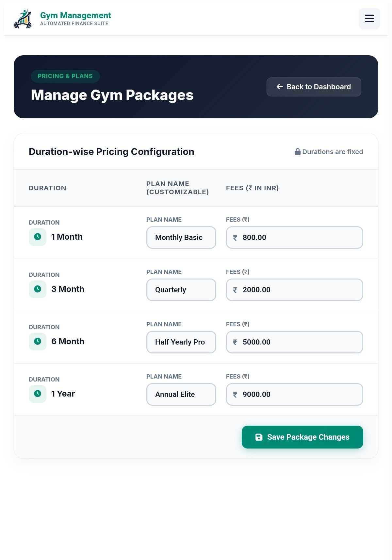This screenshot has width=392, height=560.
Task: Click the floppy disk save icon
Action: point(259,437)
